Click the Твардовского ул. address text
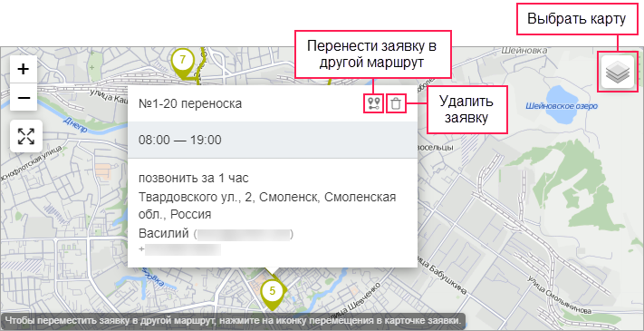 267,206
